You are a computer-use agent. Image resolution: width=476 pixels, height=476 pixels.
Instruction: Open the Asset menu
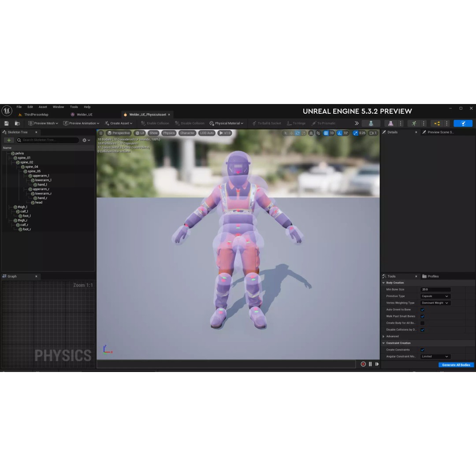point(43,107)
